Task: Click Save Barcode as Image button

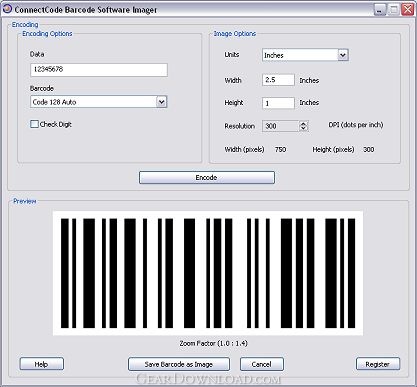Action: click(x=179, y=364)
